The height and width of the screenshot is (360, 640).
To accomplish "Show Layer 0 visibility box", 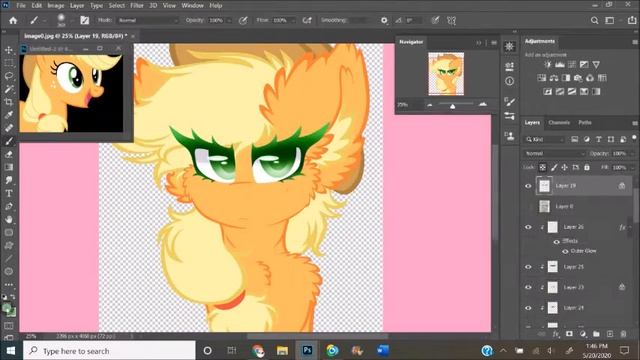I will 528,206.
